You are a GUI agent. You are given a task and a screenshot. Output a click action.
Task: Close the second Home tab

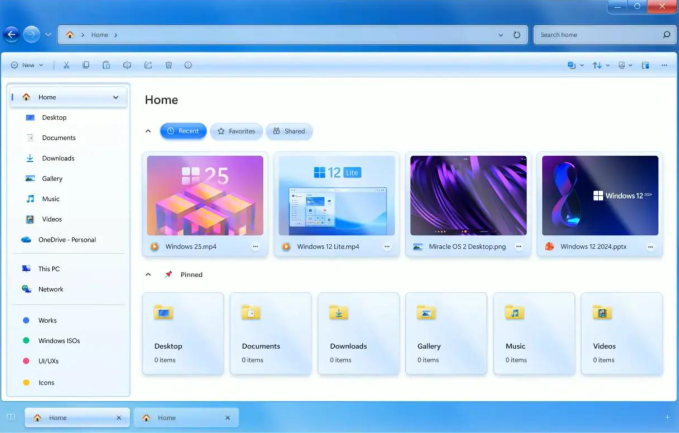[x=228, y=418]
